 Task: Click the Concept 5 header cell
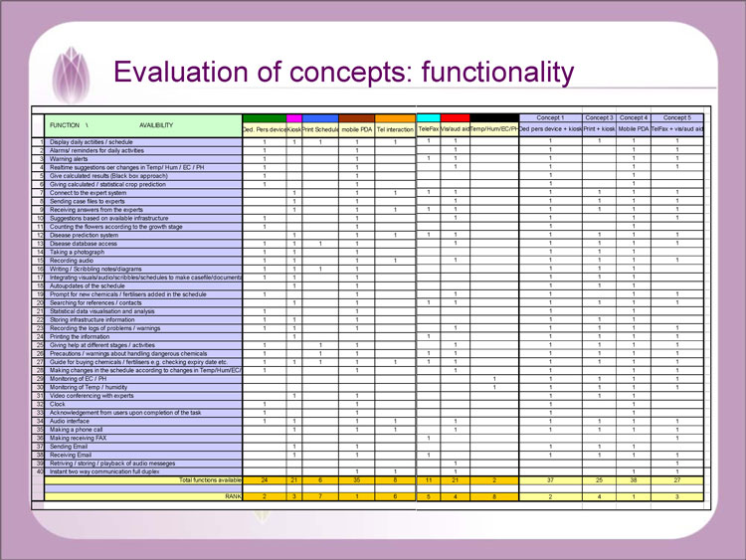click(x=677, y=117)
